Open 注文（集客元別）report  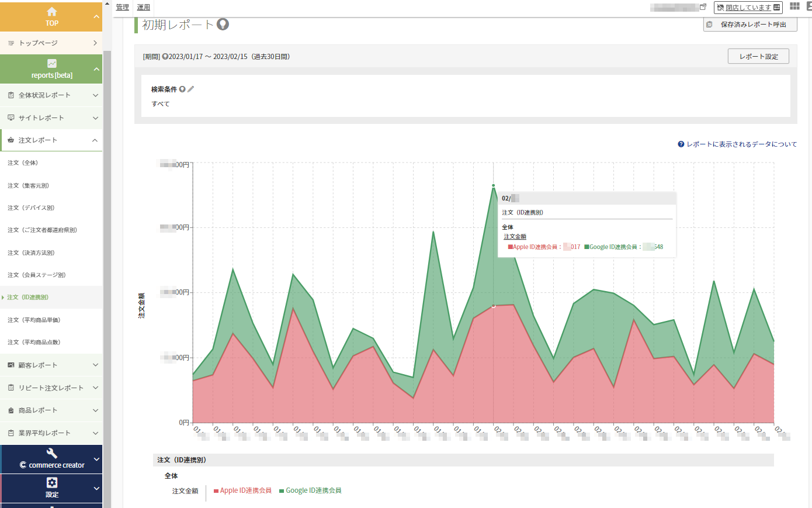[x=28, y=186]
